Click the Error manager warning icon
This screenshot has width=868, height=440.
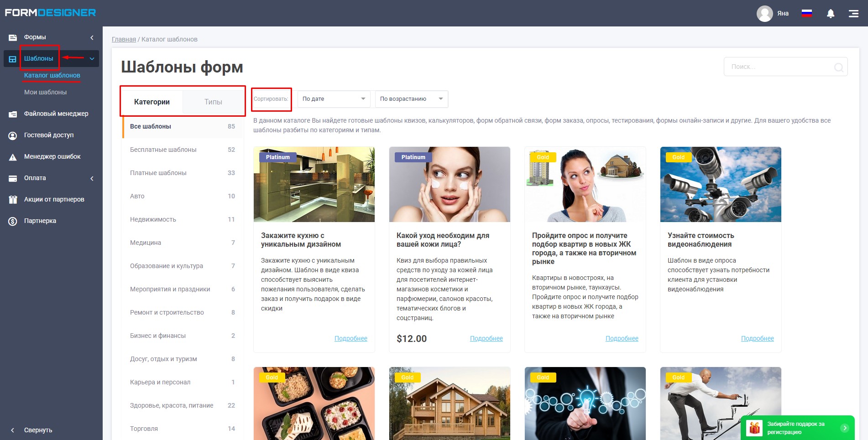click(13, 157)
